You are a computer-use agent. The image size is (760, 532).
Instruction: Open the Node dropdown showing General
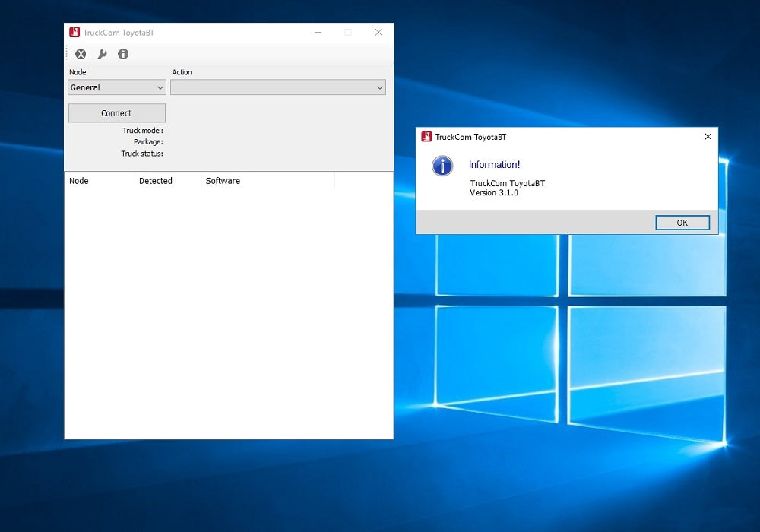pyautogui.click(x=116, y=87)
